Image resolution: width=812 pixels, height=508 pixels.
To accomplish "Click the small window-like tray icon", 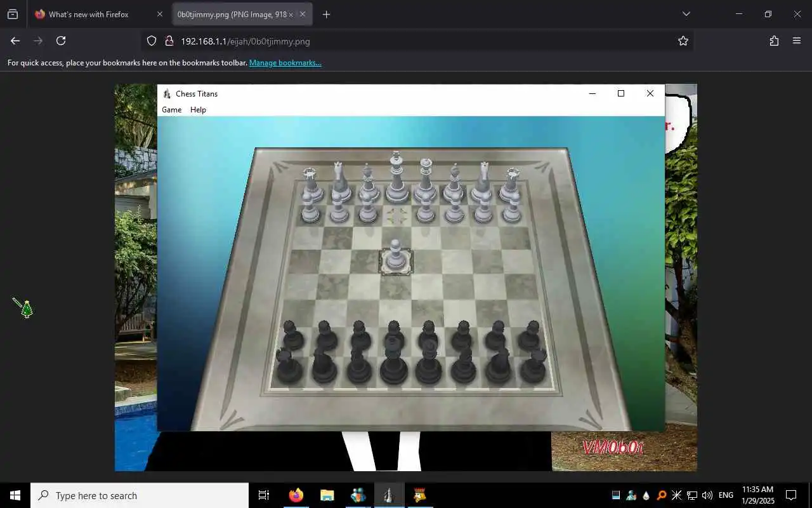I will click(615, 495).
